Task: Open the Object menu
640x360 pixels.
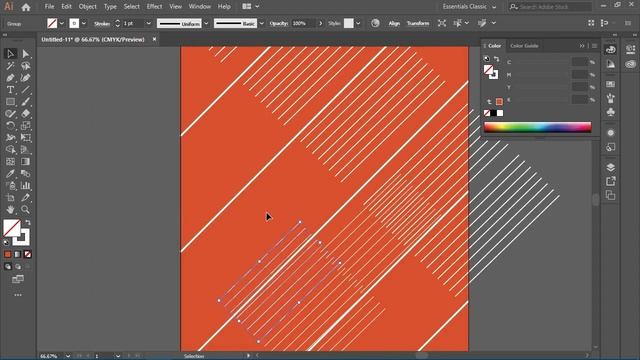Action: 87,7
